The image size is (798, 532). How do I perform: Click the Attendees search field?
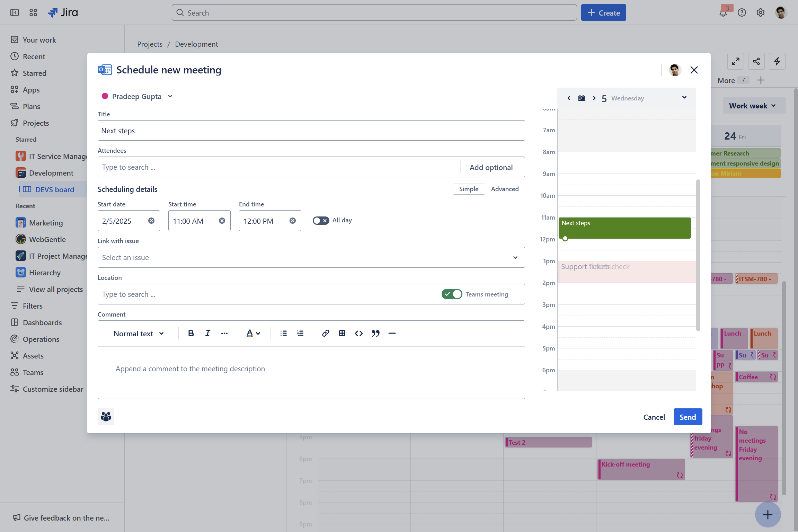[x=279, y=167]
